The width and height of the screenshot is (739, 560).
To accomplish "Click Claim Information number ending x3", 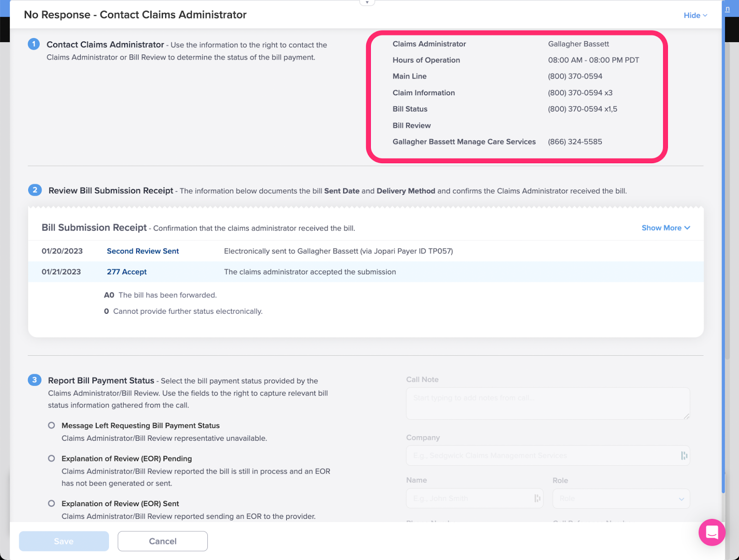I will 580,93.
